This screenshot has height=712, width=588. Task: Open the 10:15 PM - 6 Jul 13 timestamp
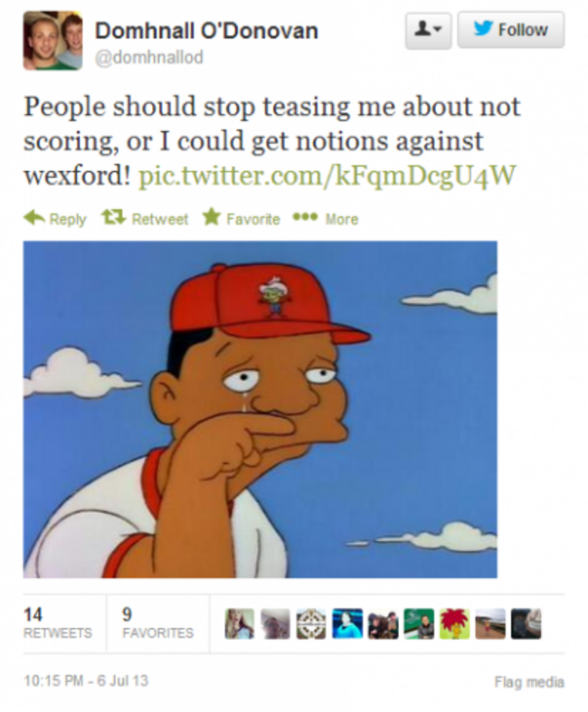pos(86,680)
